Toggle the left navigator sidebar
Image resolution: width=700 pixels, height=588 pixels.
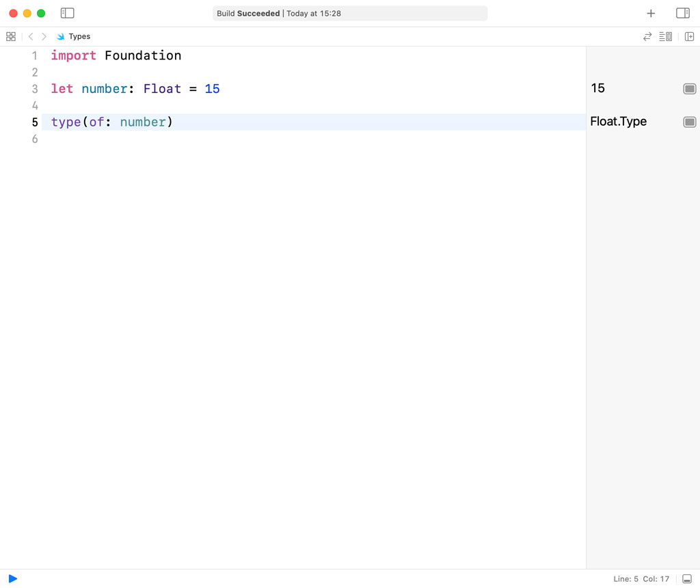tap(67, 12)
